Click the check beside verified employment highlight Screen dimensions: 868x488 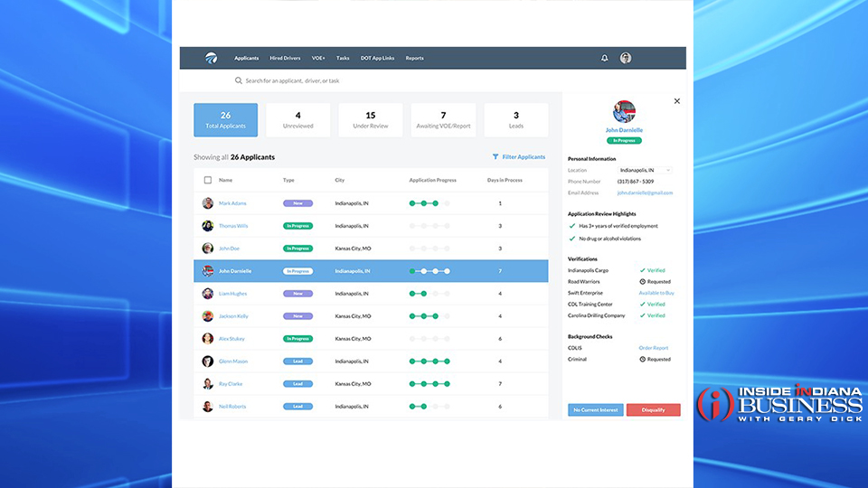pos(572,226)
